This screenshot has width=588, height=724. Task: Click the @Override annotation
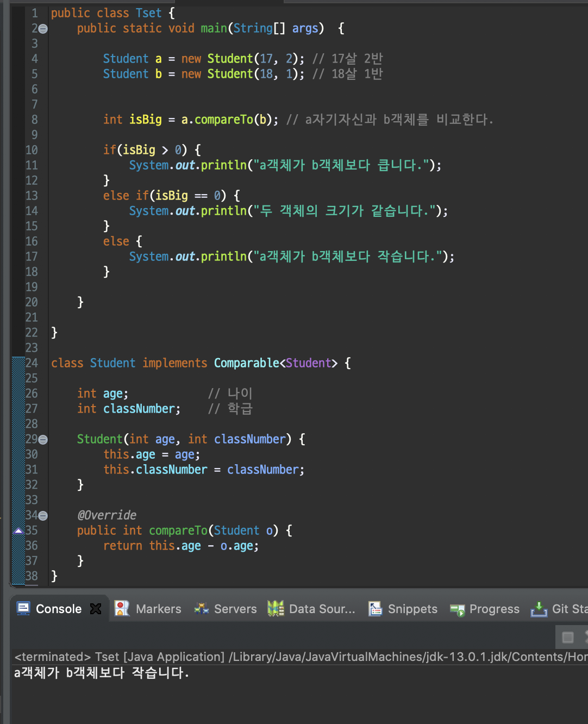107,515
